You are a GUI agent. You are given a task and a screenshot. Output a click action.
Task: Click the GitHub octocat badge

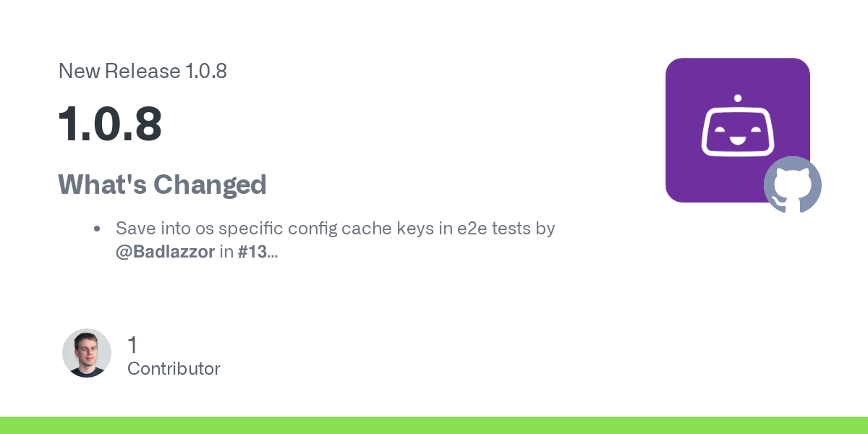[793, 185]
